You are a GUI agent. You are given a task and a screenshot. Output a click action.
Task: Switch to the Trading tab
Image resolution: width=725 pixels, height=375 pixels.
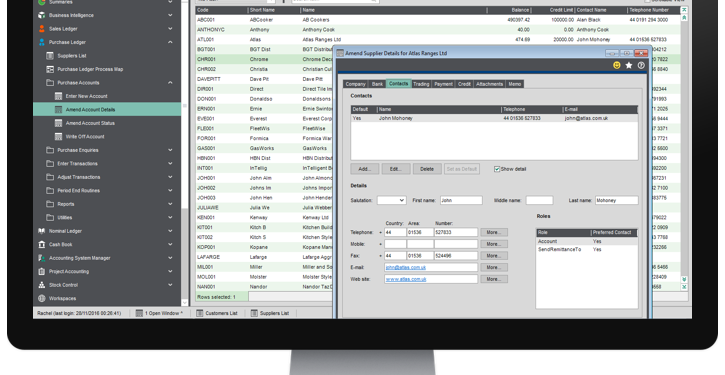click(421, 84)
